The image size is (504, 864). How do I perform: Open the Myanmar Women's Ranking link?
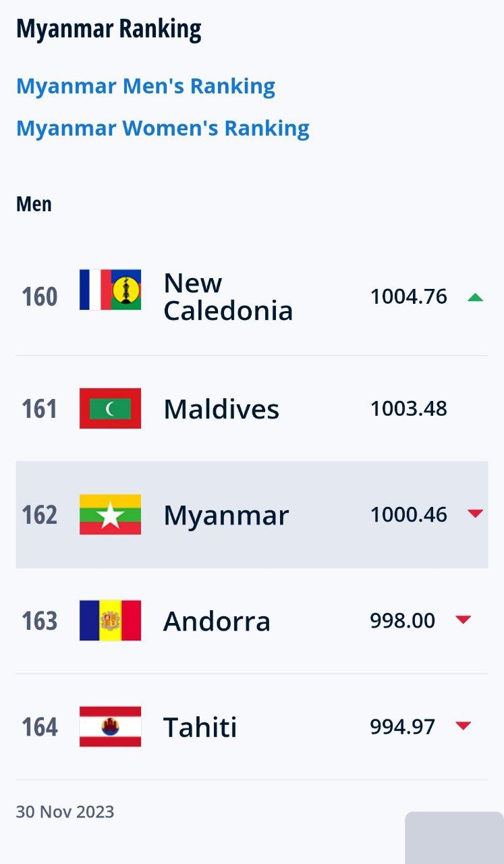(x=163, y=128)
